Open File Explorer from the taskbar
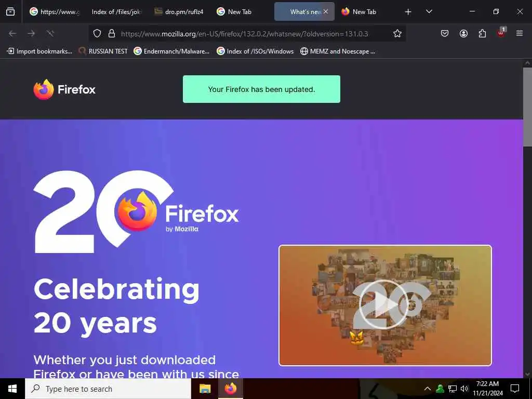 (205, 389)
